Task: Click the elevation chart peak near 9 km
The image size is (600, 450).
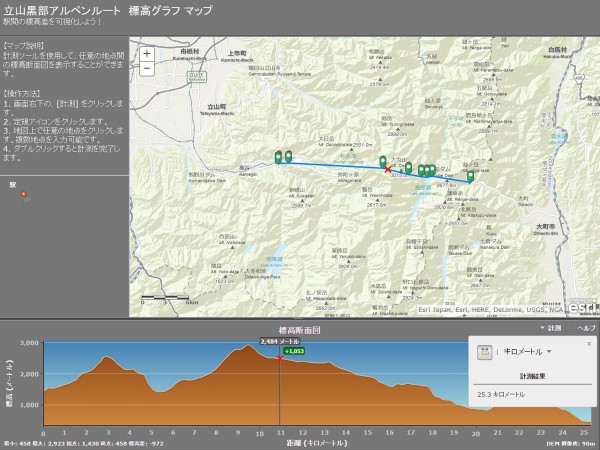Action: pos(246,347)
